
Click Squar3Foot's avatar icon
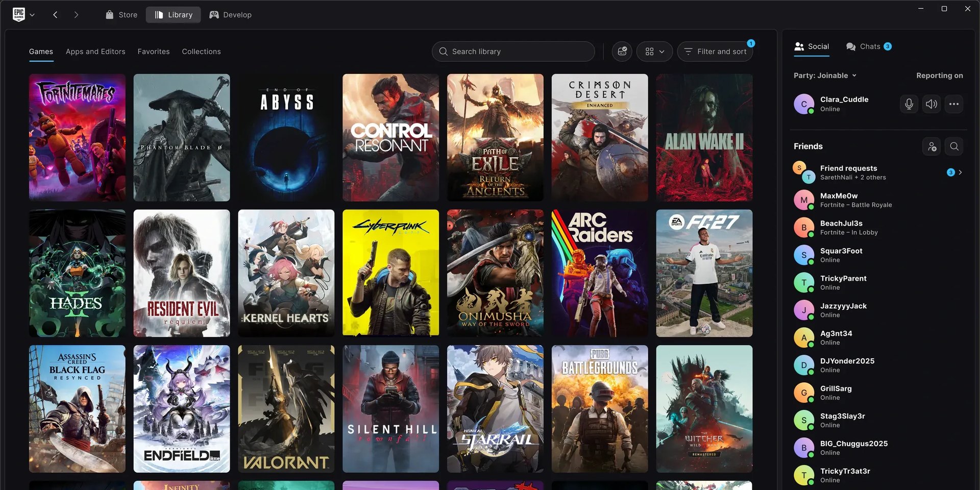pos(804,255)
